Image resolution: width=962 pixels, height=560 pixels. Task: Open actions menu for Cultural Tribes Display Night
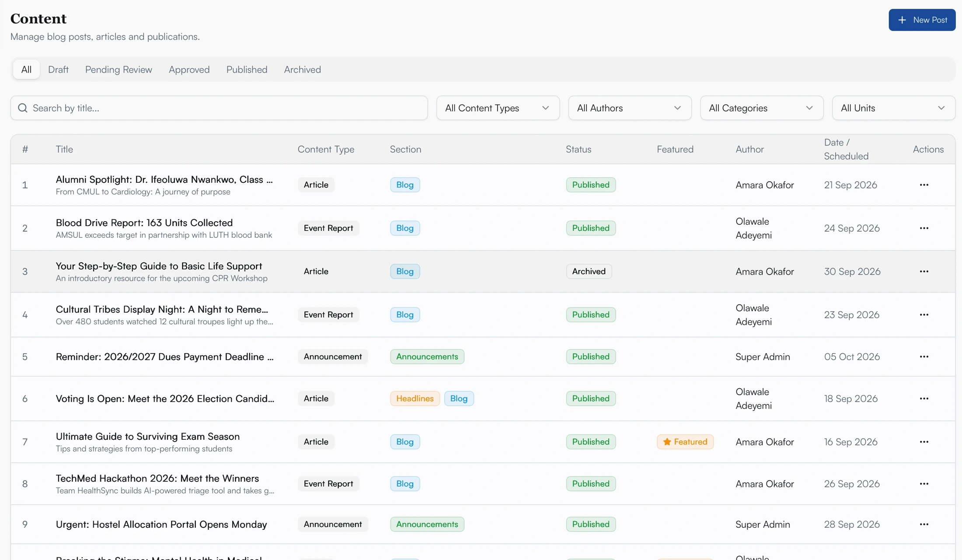click(924, 315)
